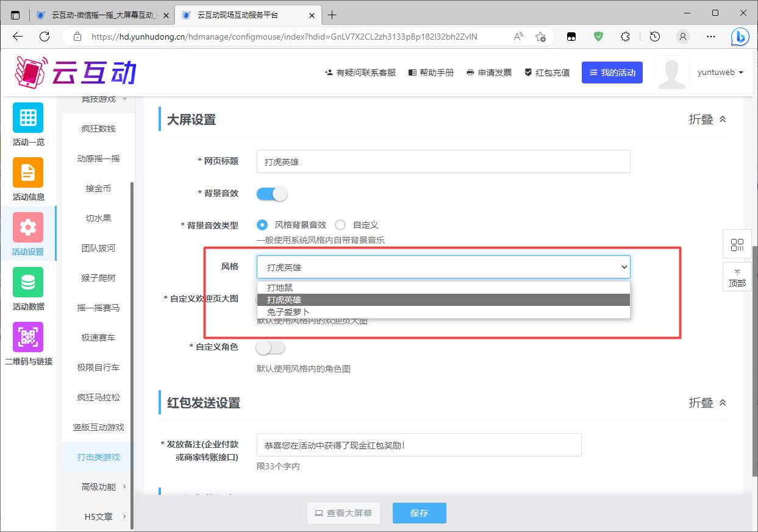
Task: Choose 兔子爱萝卜 from the style list
Action: 288,312
